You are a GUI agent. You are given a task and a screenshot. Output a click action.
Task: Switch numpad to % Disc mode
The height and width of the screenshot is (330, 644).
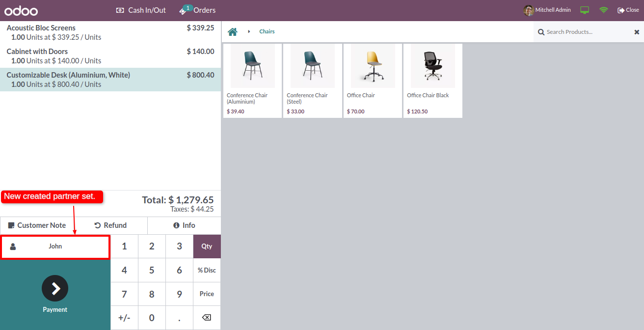pos(207,270)
